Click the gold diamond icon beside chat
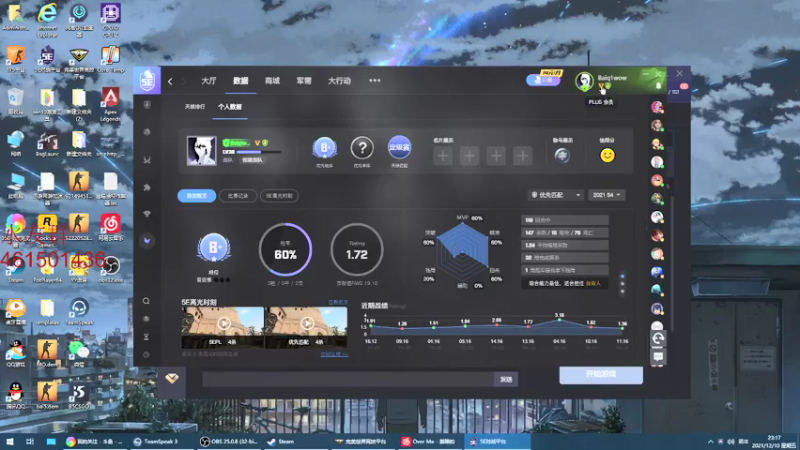Viewport: 800px width, 450px height. click(x=172, y=379)
